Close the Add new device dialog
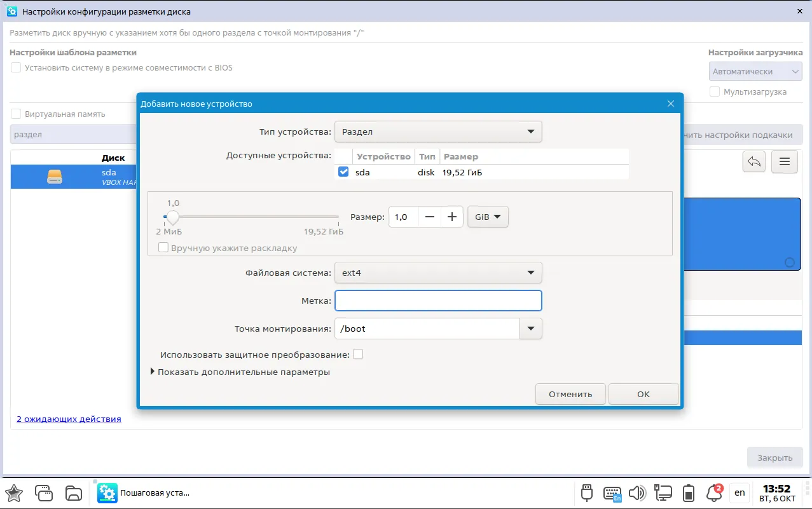812x509 pixels. tap(670, 104)
